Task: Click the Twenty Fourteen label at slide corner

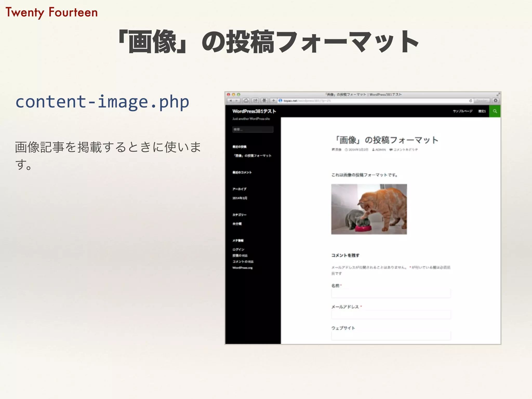Action: (52, 13)
